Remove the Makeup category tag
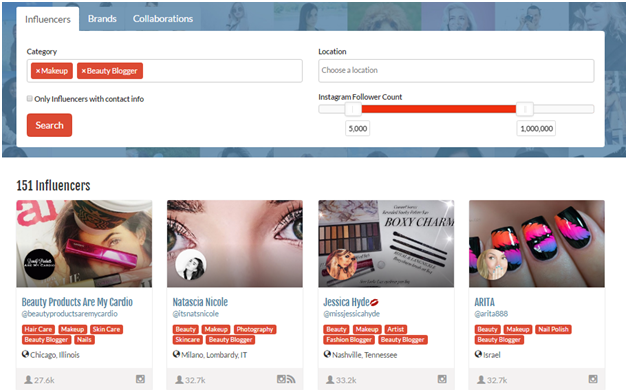628x392 pixels. click(x=38, y=71)
